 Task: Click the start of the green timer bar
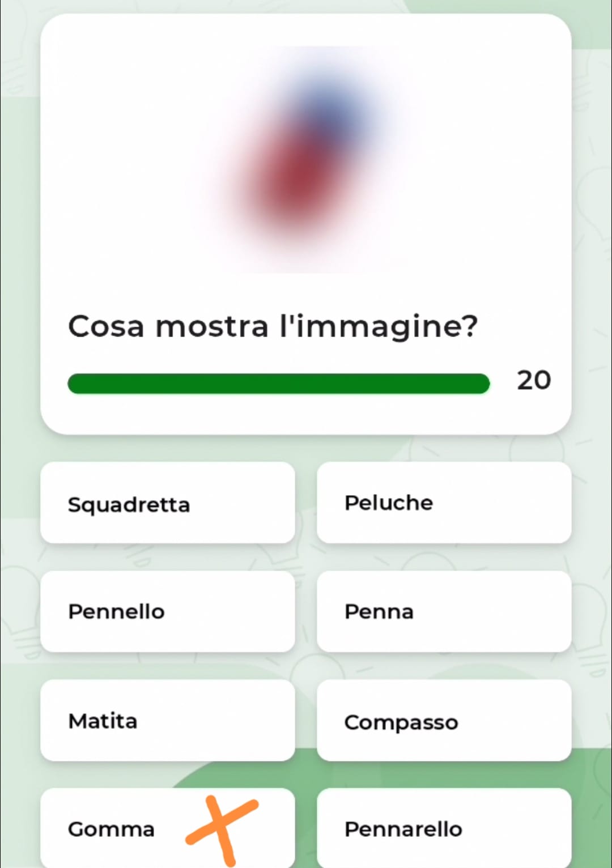(x=76, y=384)
